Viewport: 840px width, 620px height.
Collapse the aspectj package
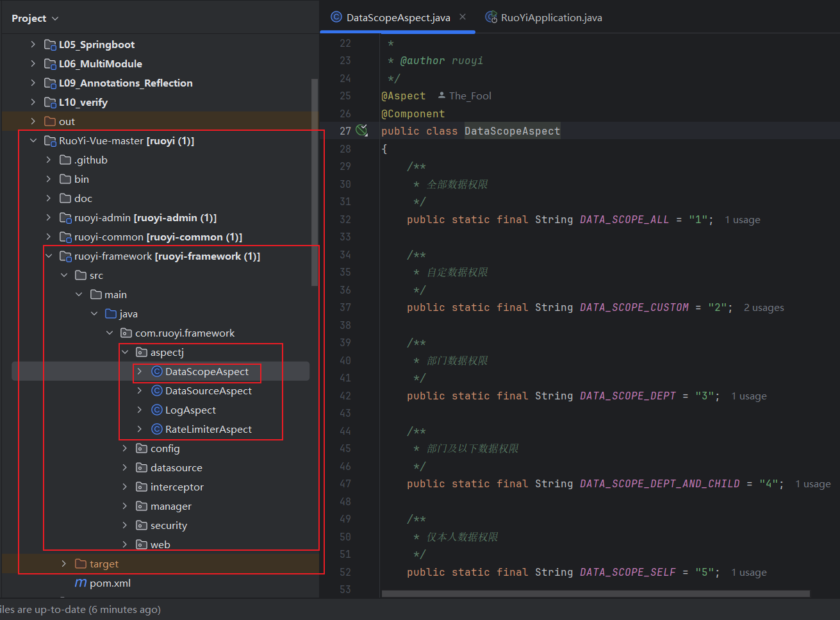tap(125, 353)
